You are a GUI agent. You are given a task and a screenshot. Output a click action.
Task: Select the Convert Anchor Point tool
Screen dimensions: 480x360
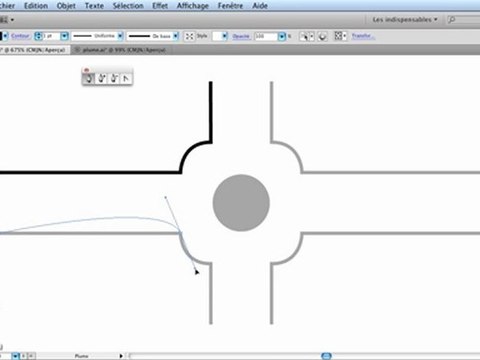pos(126,79)
